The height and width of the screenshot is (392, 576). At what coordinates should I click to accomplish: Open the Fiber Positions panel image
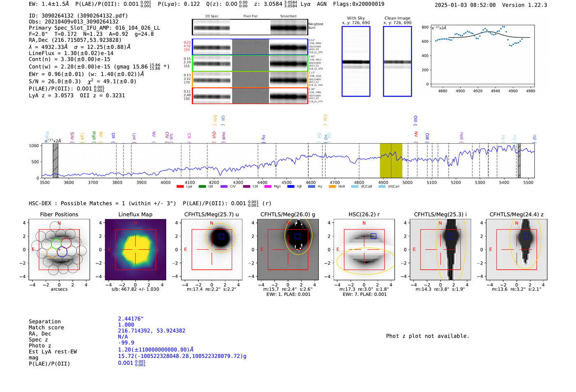point(59,249)
